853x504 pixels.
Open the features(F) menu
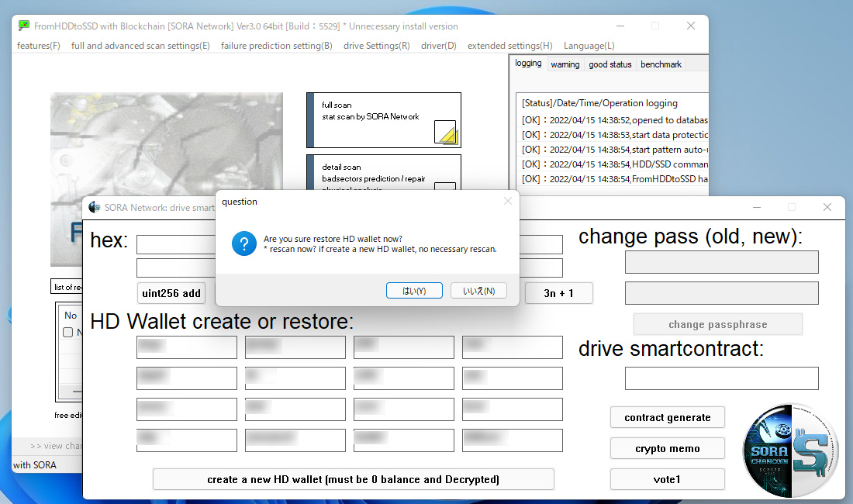(x=39, y=46)
